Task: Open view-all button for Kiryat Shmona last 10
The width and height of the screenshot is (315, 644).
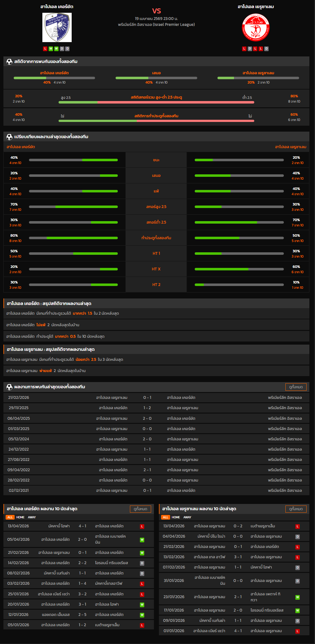Action: pos(140,509)
